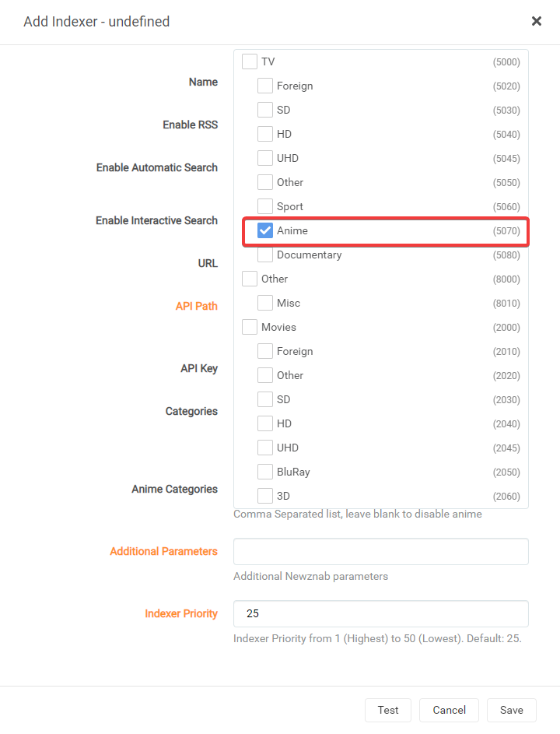
Task: Tick the Movies 3D (2060) checkbox
Action: (x=265, y=496)
